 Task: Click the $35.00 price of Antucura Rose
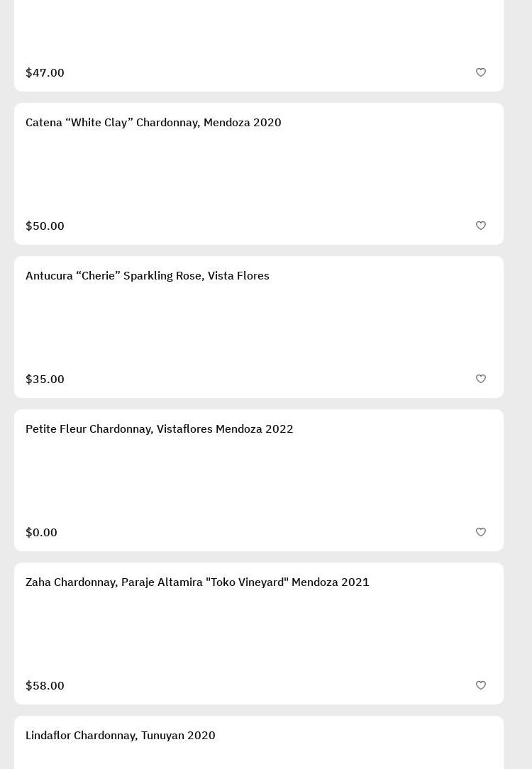pyautogui.click(x=45, y=380)
